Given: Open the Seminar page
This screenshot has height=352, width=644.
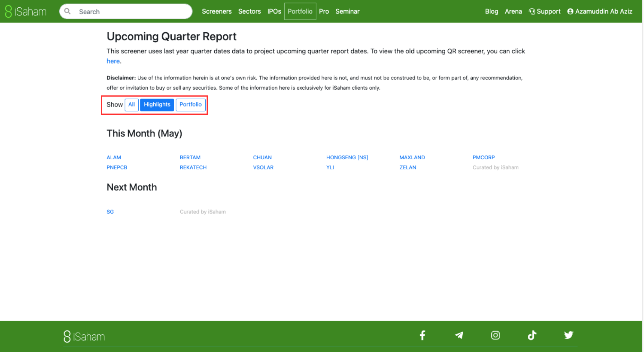Looking at the screenshot, I should pyautogui.click(x=347, y=11).
